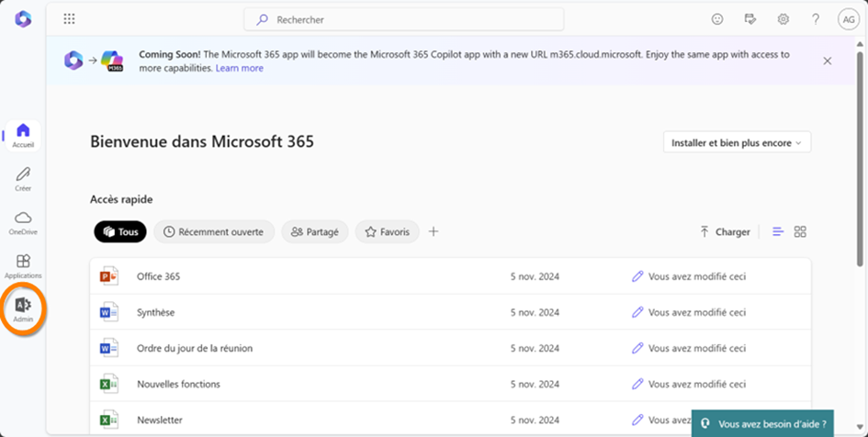Click the help question mark icon

click(x=815, y=19)
